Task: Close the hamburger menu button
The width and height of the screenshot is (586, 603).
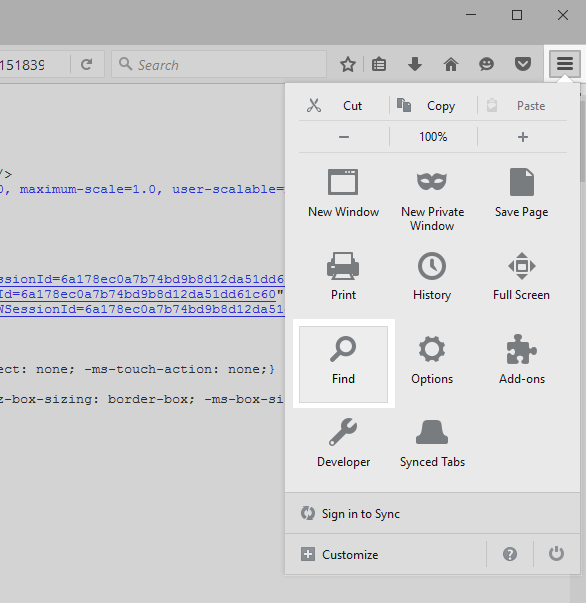Action: click(564, 64)
